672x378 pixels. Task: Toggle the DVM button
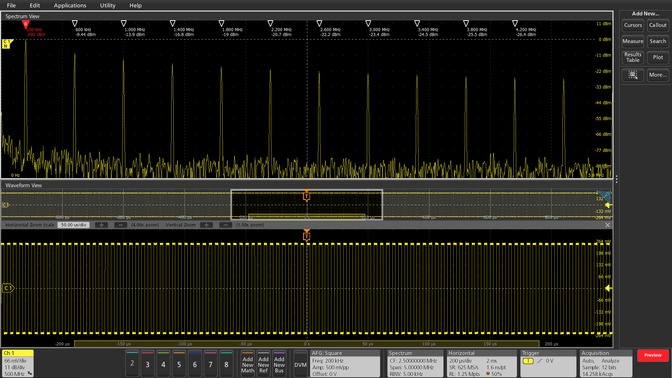tap(300, 364)
